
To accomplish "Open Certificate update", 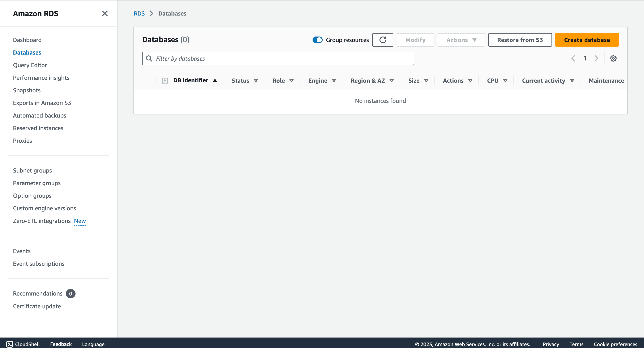I will [37, 306].
